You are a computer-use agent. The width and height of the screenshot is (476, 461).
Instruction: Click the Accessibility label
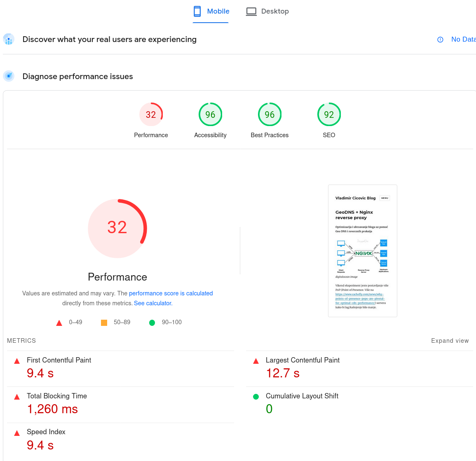210,135
